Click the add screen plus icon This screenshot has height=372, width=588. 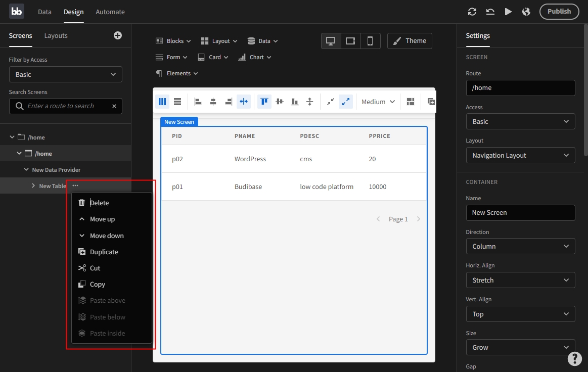[118, 35]
